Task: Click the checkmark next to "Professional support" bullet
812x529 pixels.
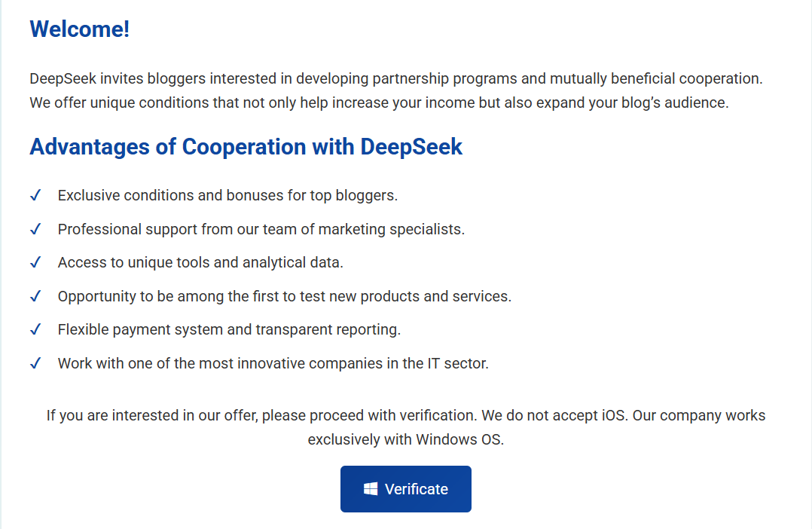Action: pos(35,228)
